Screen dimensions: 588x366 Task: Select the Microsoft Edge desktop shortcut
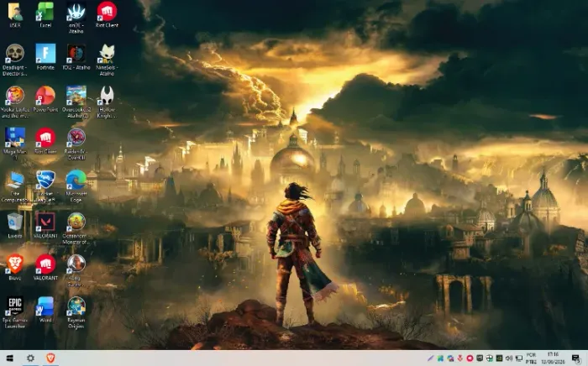pos(76,186)
